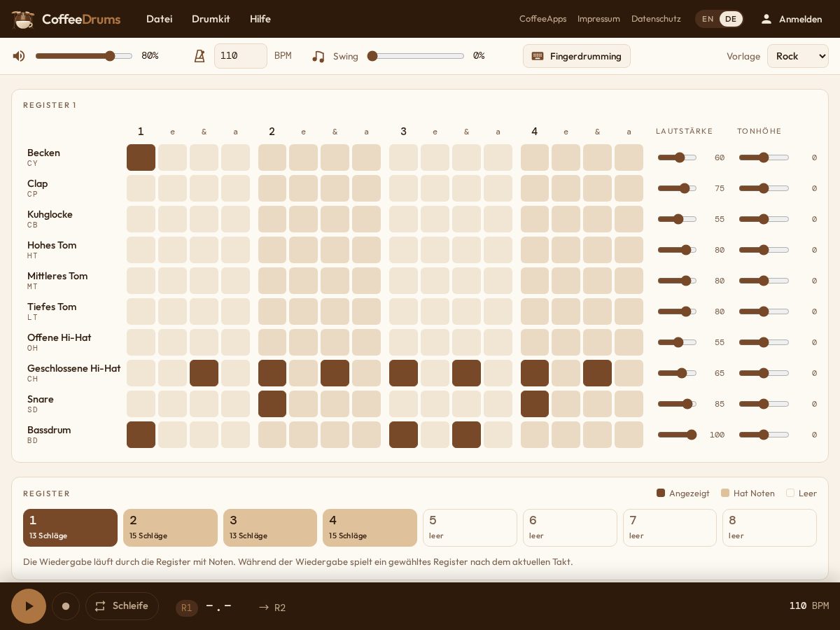Select empty Register 7
This screenshot has height=630, width=840.
[x=670, y=528]
